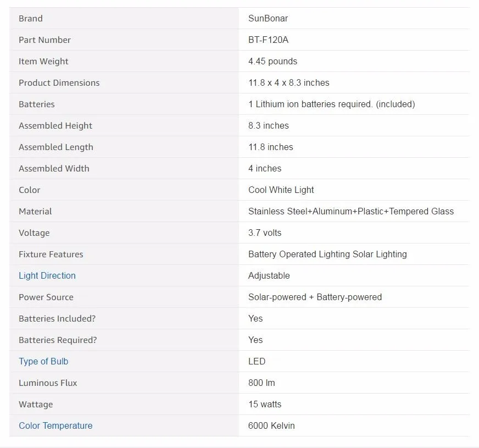Select the Batteries Included? label

click(x=57, y=318)
